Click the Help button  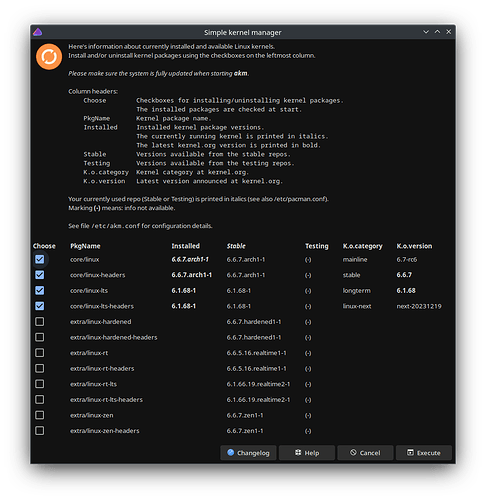307,453
